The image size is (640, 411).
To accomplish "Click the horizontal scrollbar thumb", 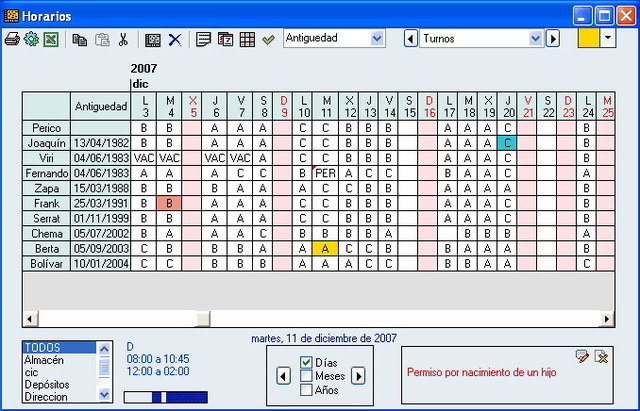I will [203, 319].
